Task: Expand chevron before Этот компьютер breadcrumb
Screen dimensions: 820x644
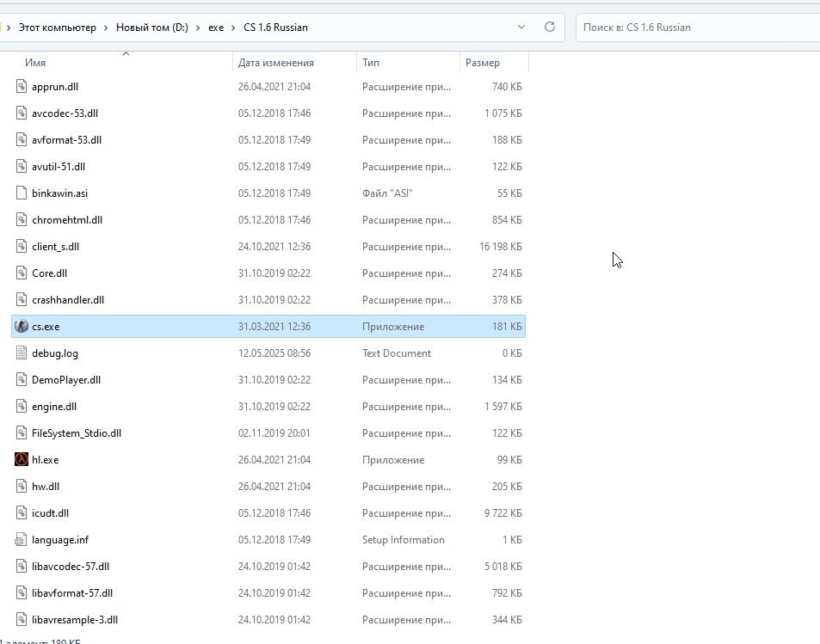Action: click(9, 28)
